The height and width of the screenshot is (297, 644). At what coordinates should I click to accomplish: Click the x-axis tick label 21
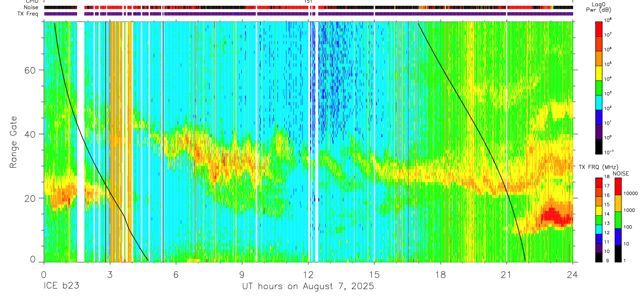pyautogui.click(x=507, y=274)
